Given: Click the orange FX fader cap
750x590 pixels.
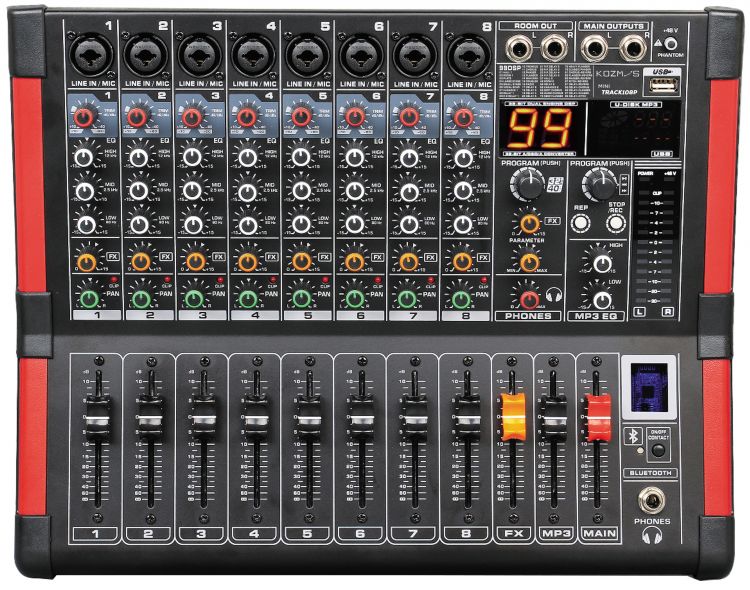Looking at the screenshot, I should [x=513, y=415].
